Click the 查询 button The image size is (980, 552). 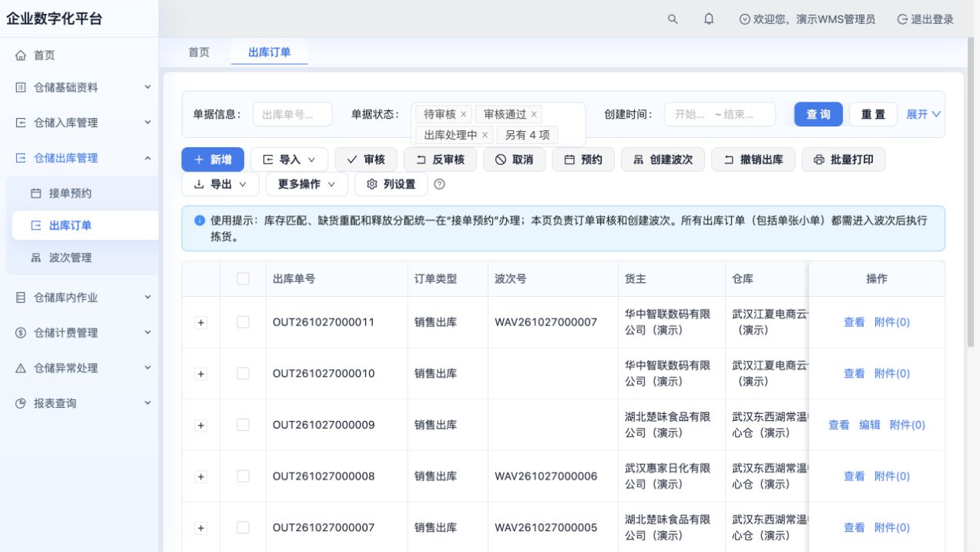click(x=818, y=114)
